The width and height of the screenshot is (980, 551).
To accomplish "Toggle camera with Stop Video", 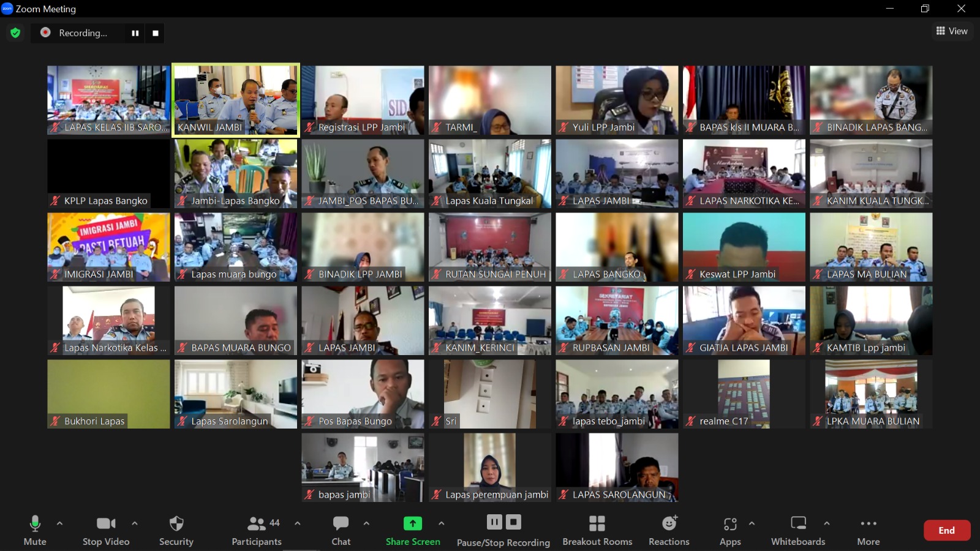I will (x=106, y=531).
